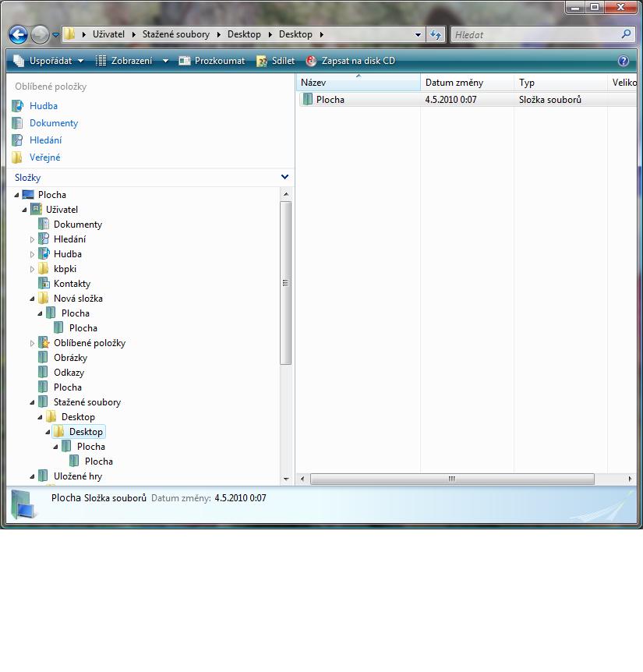Screen dimensions: 643x672
Task: Select the Plocha folder in file list
Action: click(x=330, y=100)
